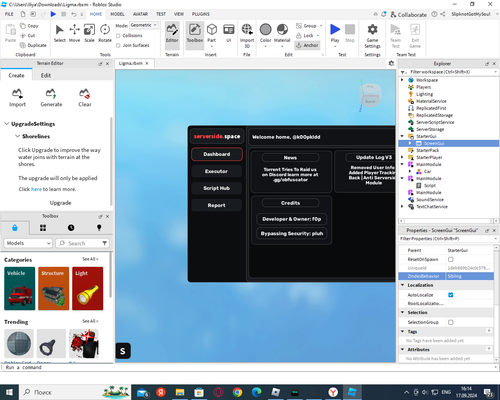Expand the Workspace tree node
The height and width of the screenshot is (400, 500).
pyautogui.click(x=402, y=80)
